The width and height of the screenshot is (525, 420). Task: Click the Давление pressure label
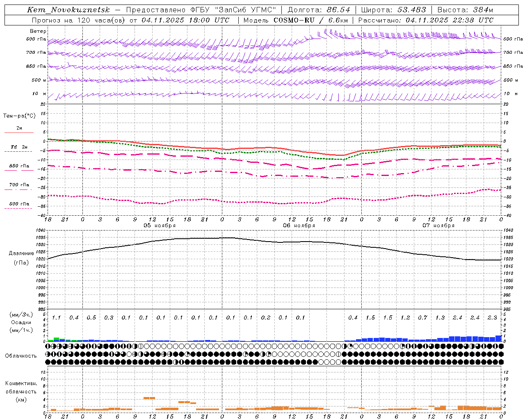[x=21, y=253]
